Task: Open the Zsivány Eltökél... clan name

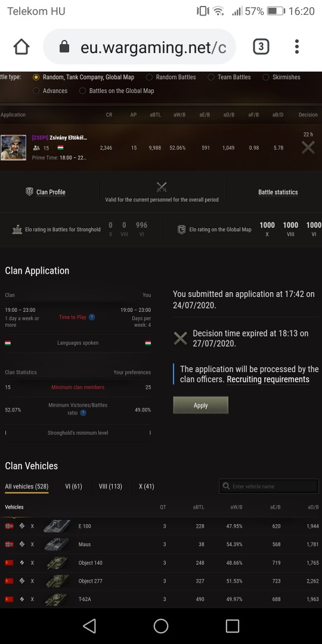Action: (x=68, y=138)
